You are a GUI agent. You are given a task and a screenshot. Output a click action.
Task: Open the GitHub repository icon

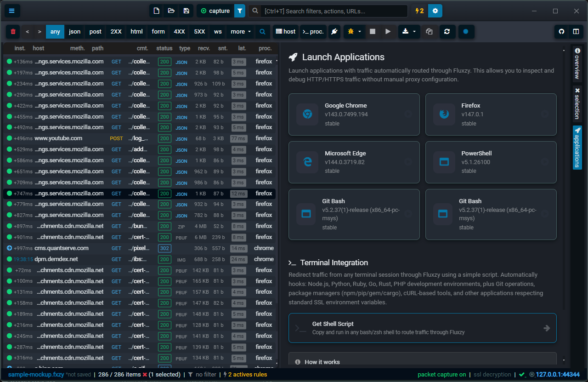pos(561,31)
